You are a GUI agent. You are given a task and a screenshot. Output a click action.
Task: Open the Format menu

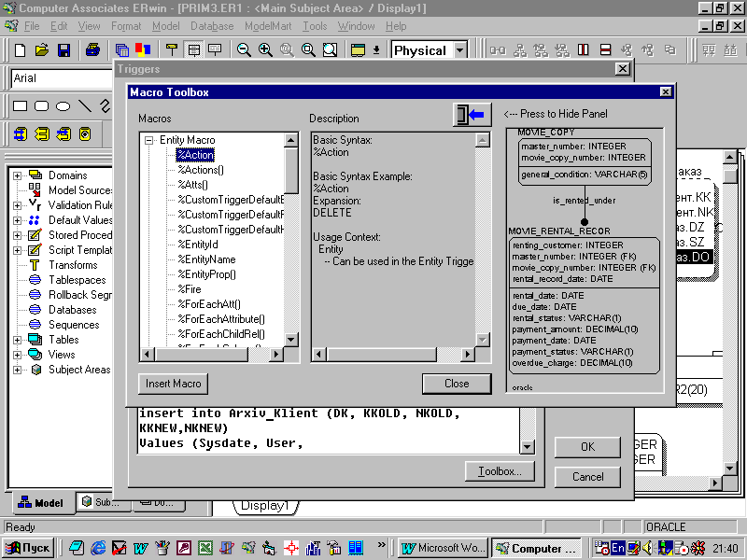[126, 26]
